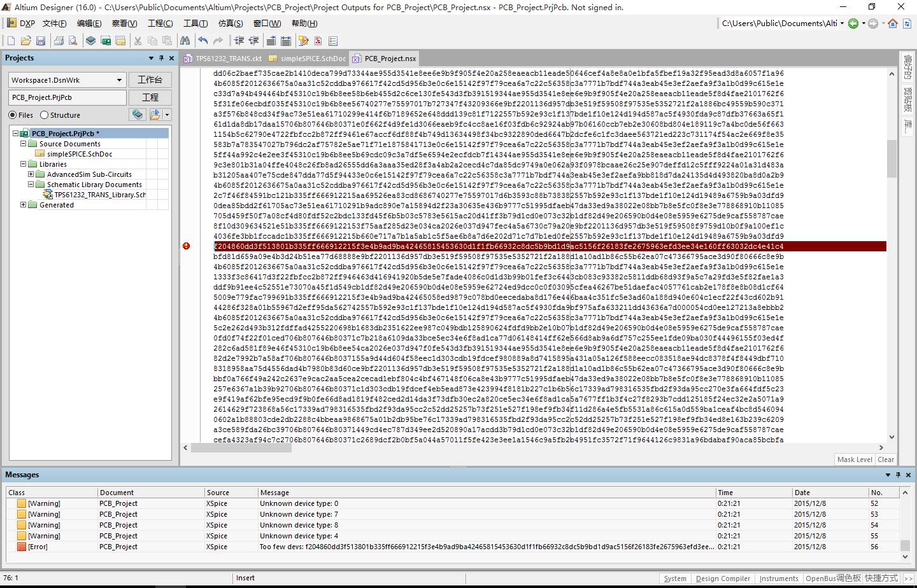917x588 pixels.
Task: Open the PCB release view icon
Action: point(106,41)
